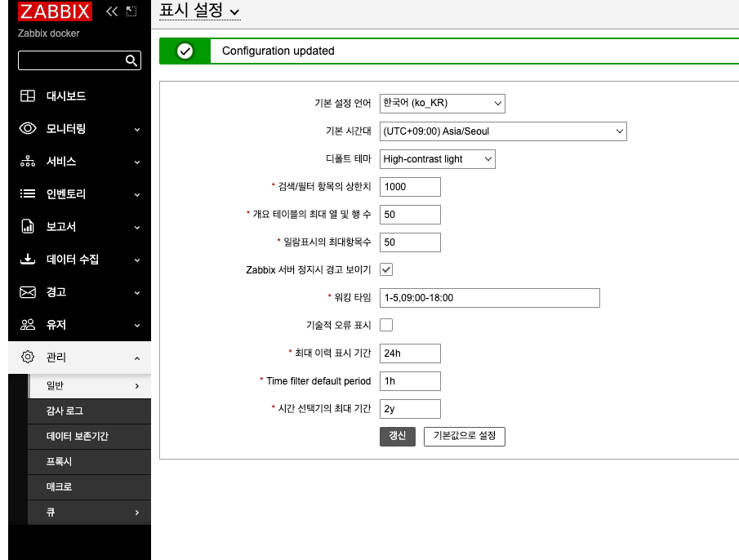Select 큐 submenu item label
The image size is (739, 560).
(51, 513)
